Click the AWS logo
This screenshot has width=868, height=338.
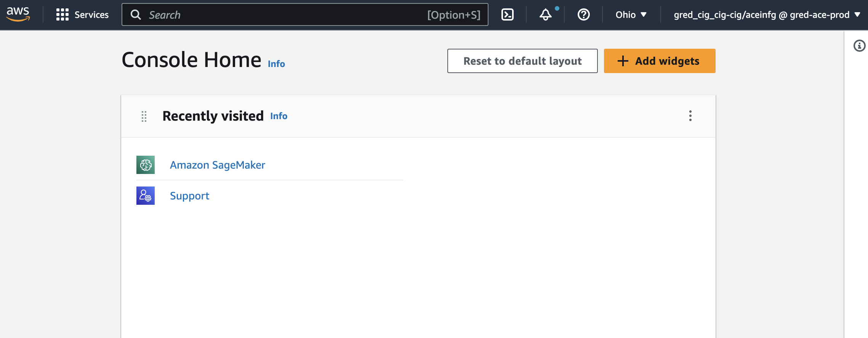pyautogui.click(x=18, y=14)
